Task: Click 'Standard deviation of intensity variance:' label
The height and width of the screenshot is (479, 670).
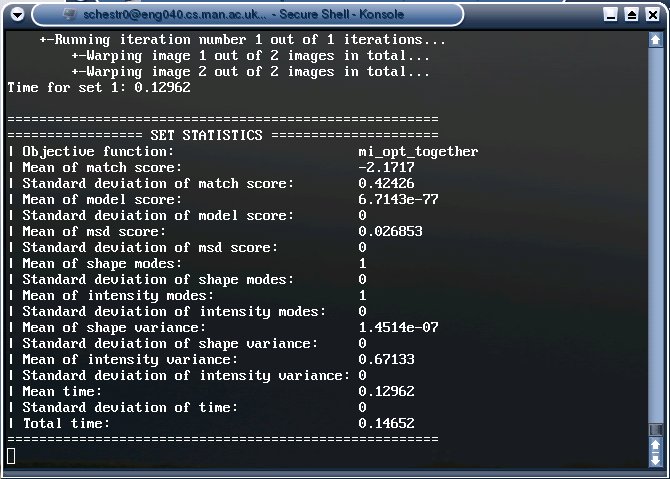Action: [x=186, y=376]
